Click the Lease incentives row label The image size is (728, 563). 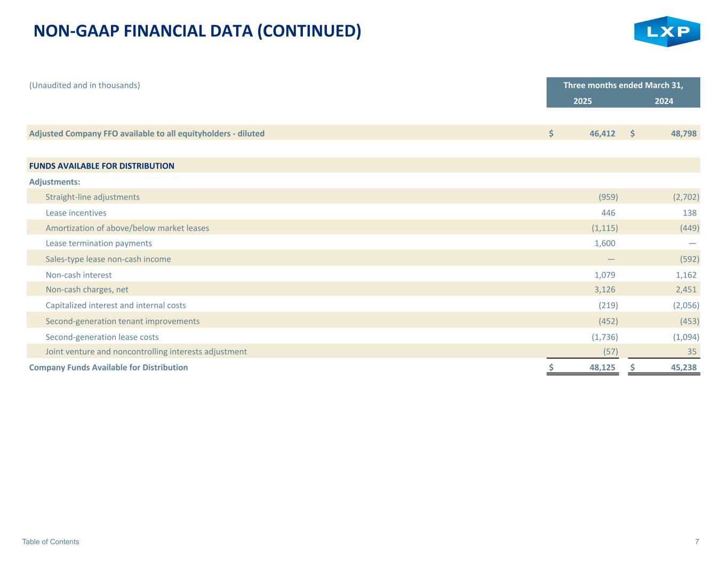pos(76,213)
